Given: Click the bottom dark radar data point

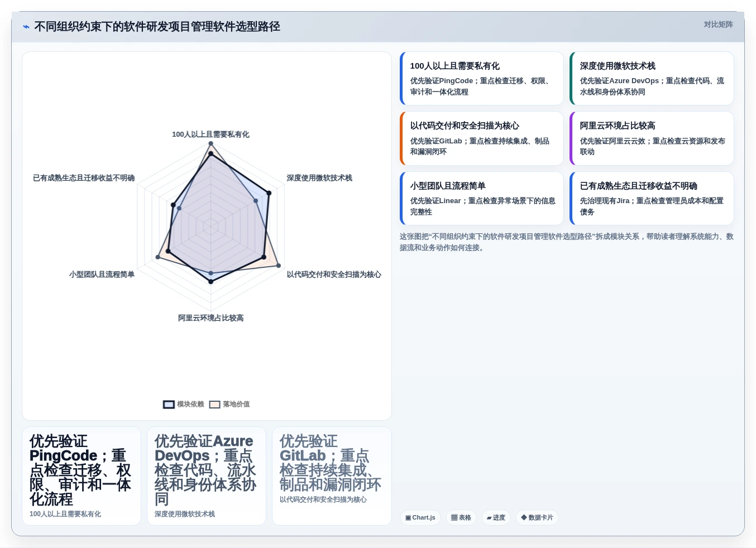Looking at the screenshot, I should tap(210, 282).
